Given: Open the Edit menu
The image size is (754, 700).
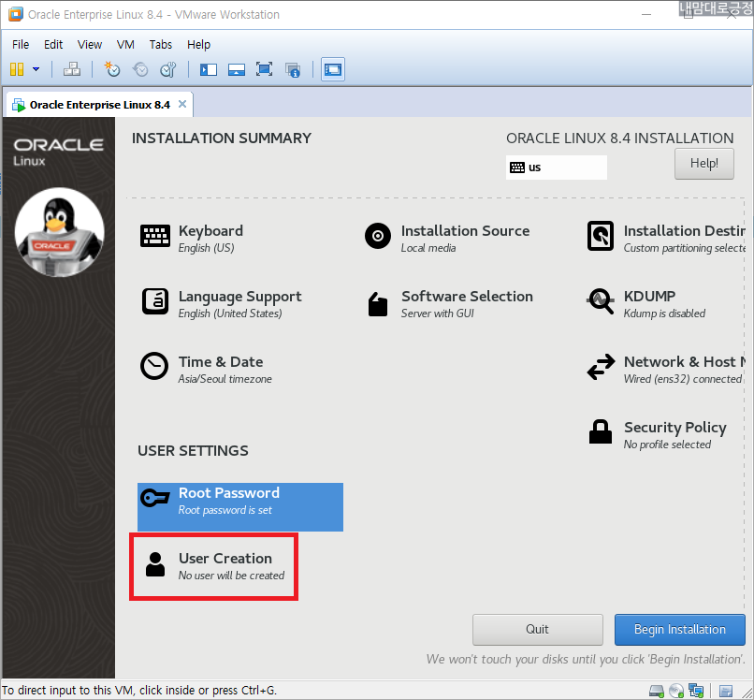Looking at the screenshot, I should coord(53,44).
